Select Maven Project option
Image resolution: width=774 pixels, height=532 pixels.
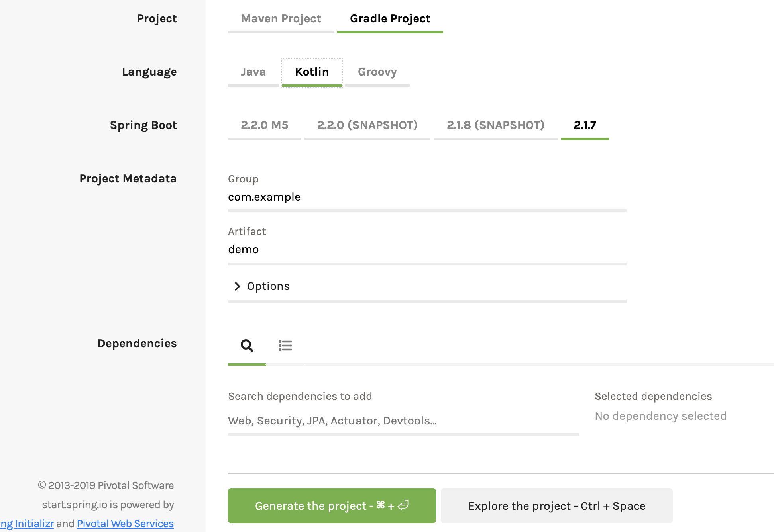(x=281, y=19)
